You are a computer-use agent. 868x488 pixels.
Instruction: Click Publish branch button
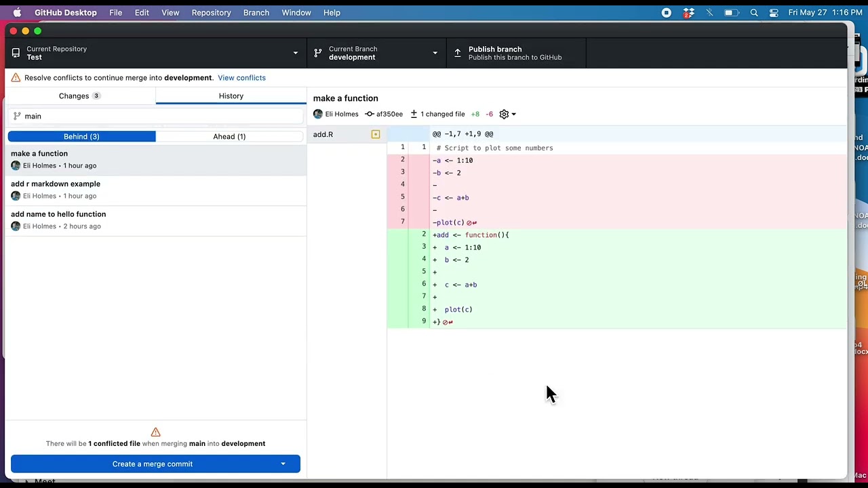coord(516,53)
